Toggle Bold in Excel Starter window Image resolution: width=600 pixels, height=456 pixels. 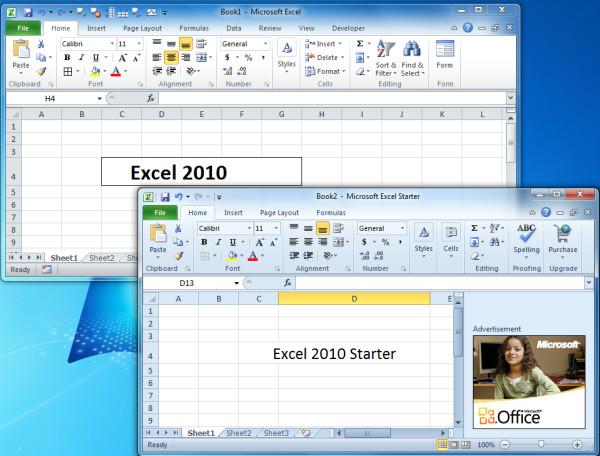click(204, 242)
